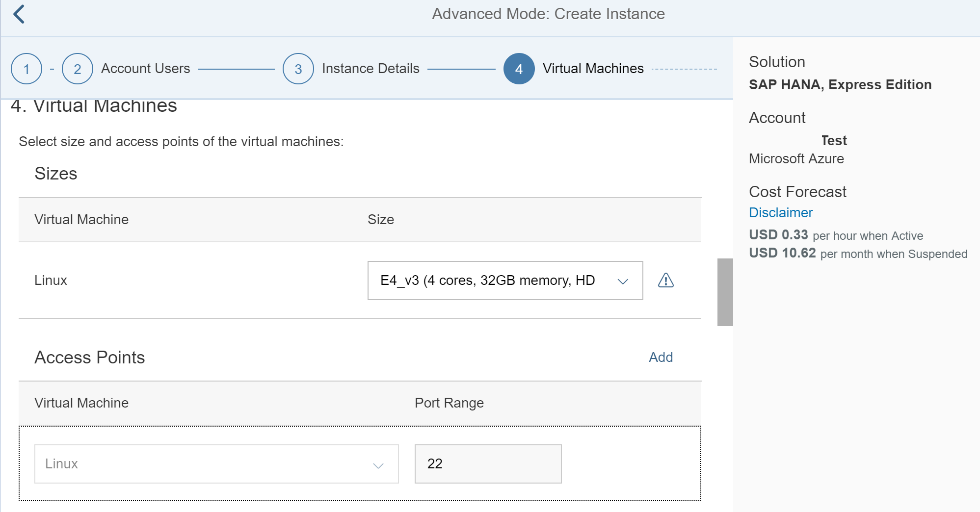The height and width of the screenshot is (512, 980).
Task: Expand the size dropdown chevron arrow
Action: click(x=623, y=281)
